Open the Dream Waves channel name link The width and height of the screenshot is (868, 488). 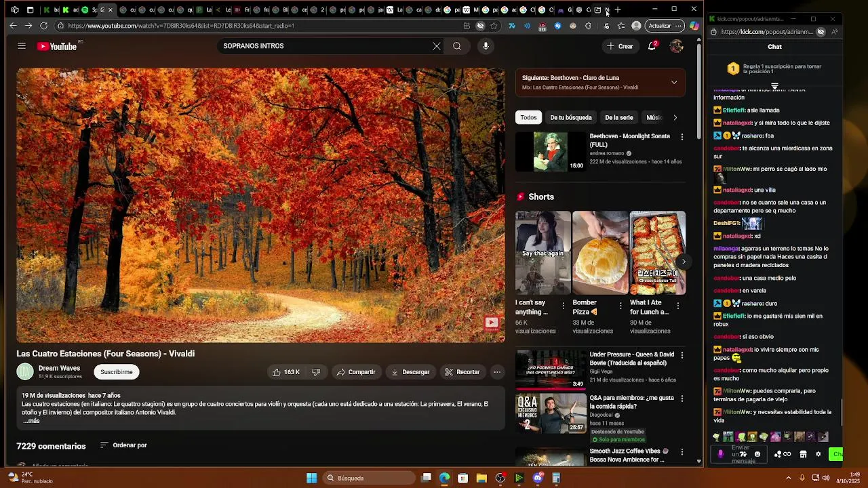coord(59,368)
